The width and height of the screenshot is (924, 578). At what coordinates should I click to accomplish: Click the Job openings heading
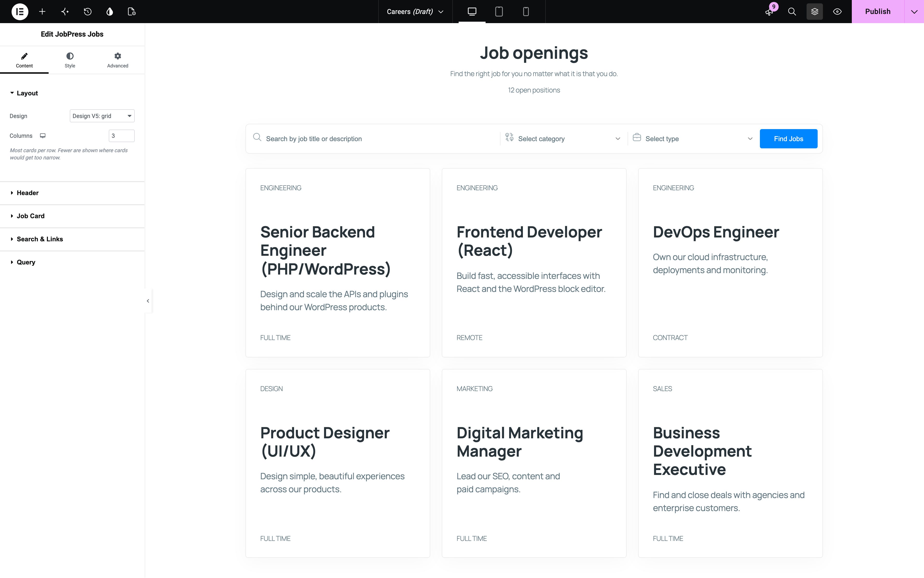pyautogui.click(x=534, y=53)
